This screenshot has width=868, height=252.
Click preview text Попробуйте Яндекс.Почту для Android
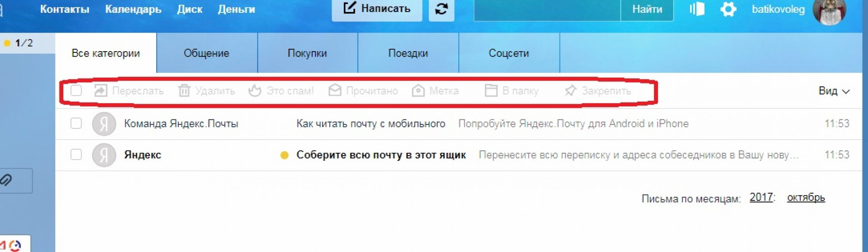pos(573,124)
